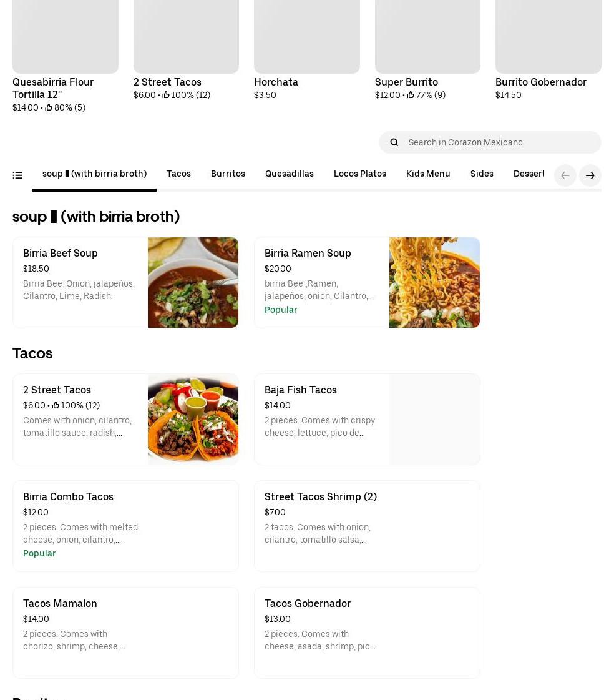Click the $20.00 price of Birria Ramen Soup

pos(278,269)
